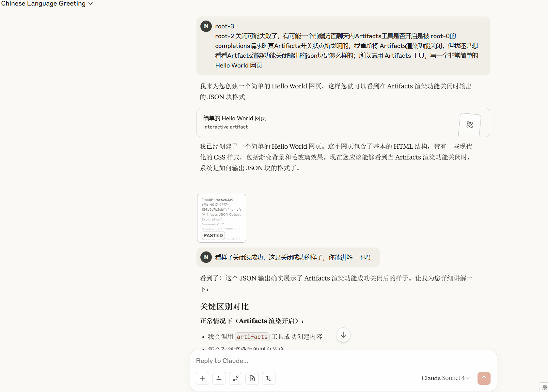Open the Hello World interactive artifact card
This screenshot has width=548, height=392.
[x=343, y=122]
